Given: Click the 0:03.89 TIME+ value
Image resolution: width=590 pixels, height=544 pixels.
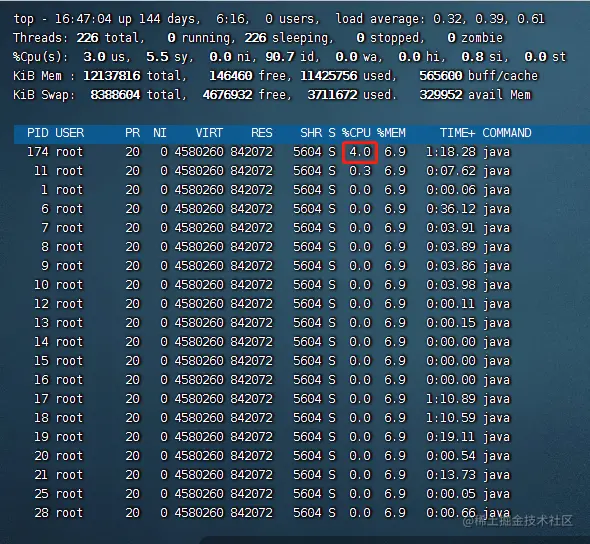Looking at the screenshot, I should 451,247.
